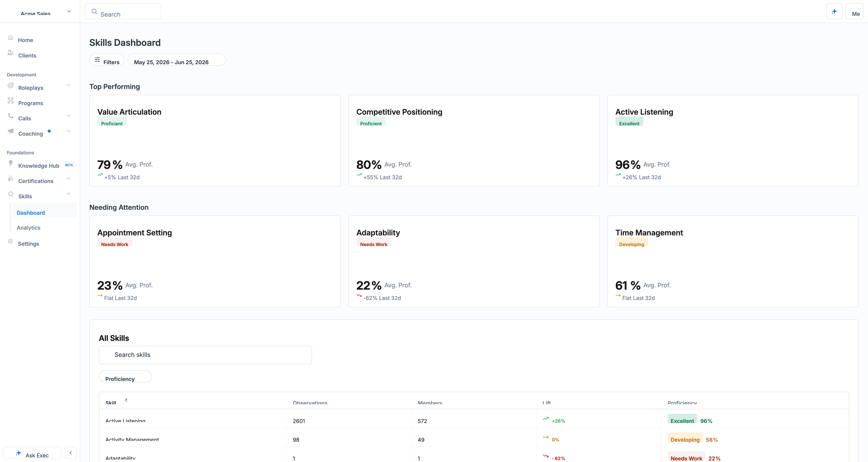Screen dimensions: 868x462
Task: Click the Knowledge Hub lightbulb icon
Action: [11, 163]
